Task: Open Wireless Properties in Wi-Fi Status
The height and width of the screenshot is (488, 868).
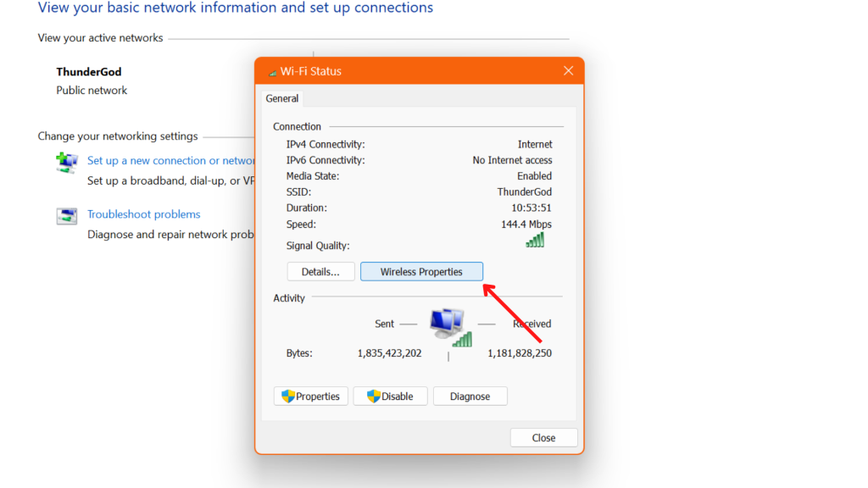Action: pos(421,272)
